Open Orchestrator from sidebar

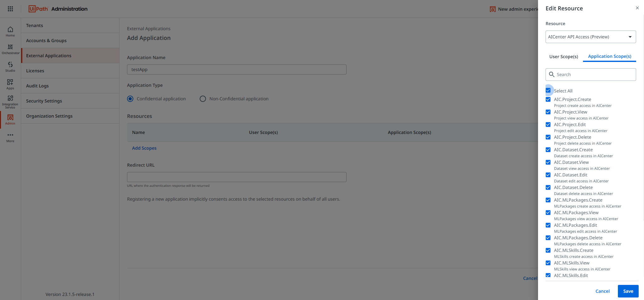pos(10,49)
